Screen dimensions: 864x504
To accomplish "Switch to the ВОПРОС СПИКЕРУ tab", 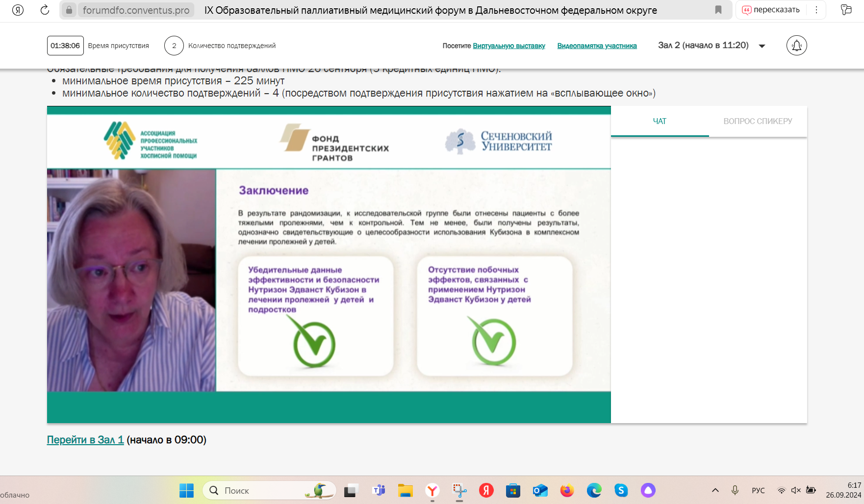I will click(758, 121).
